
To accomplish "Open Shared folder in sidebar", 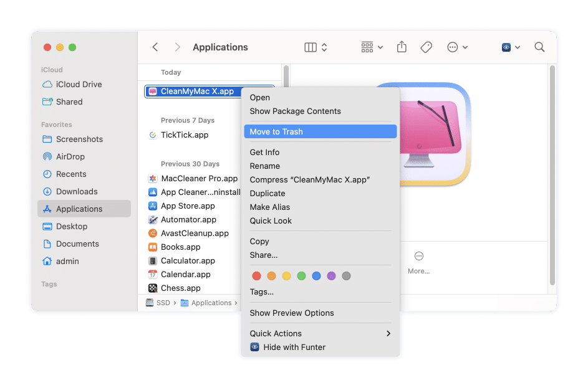I will pos(85,102).
